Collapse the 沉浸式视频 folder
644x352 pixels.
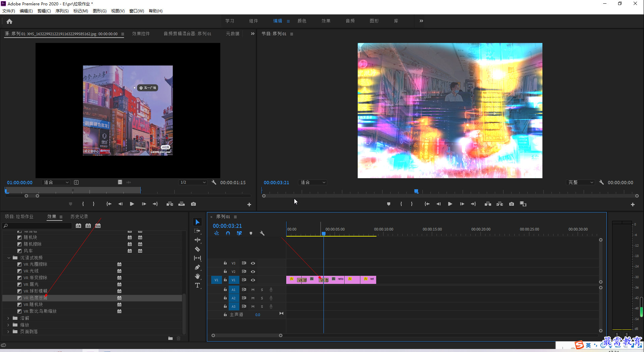pos(9,258)
